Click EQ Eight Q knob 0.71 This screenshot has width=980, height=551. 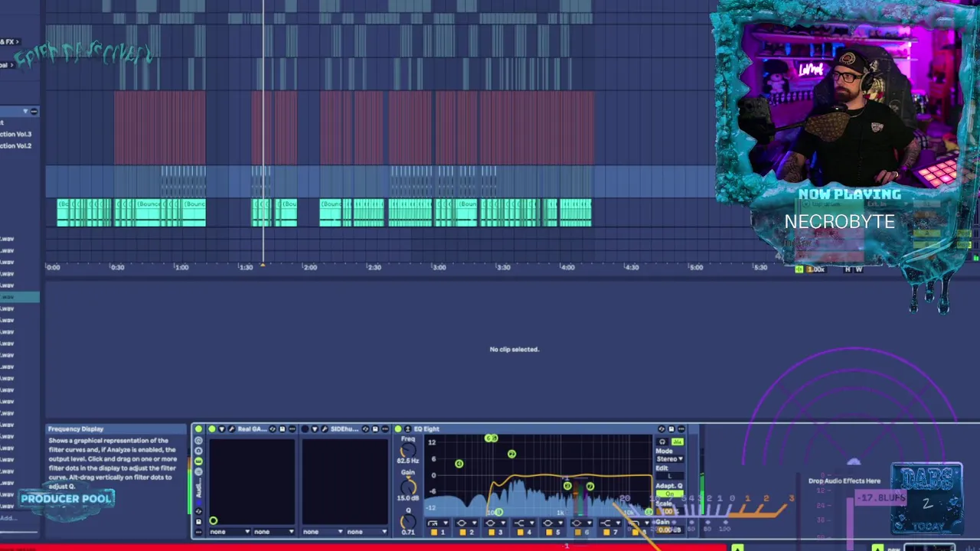(408, 521)
